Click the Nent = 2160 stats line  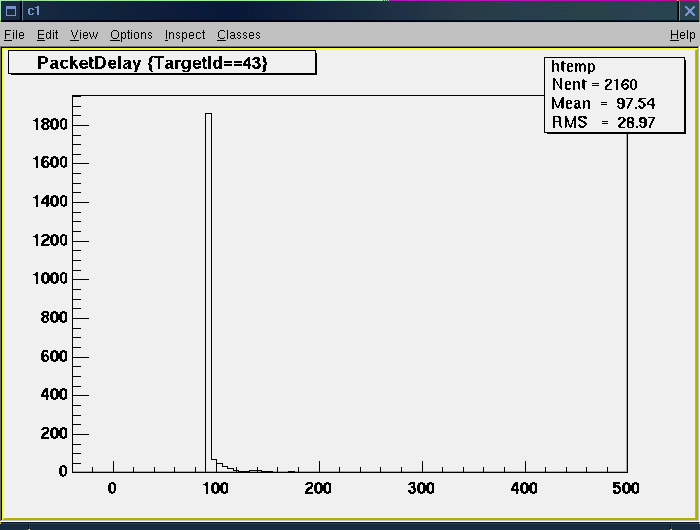594,84
